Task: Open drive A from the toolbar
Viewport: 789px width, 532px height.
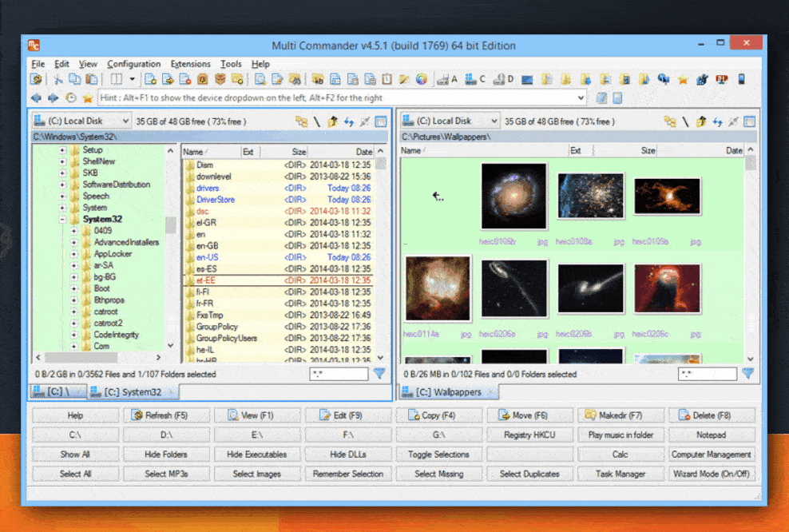Action: point(447,79)
